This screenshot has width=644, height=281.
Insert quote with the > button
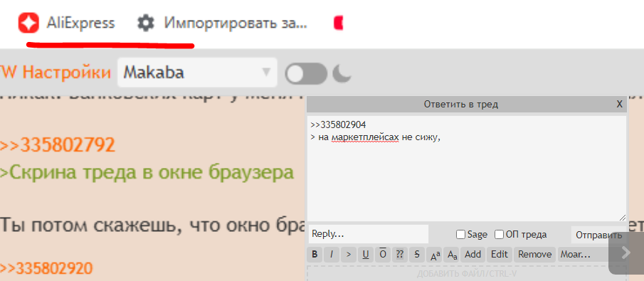coord(348,255)
